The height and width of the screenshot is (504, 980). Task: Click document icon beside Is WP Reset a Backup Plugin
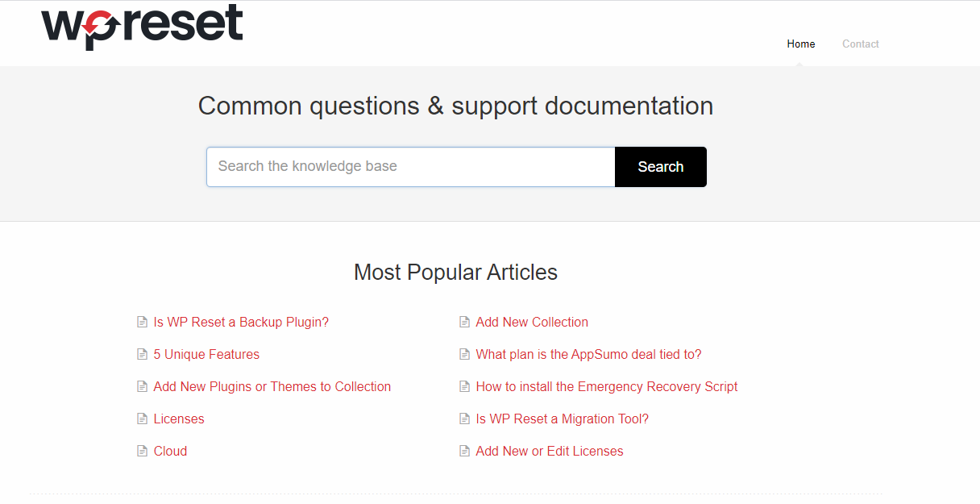tap(142, 322)
